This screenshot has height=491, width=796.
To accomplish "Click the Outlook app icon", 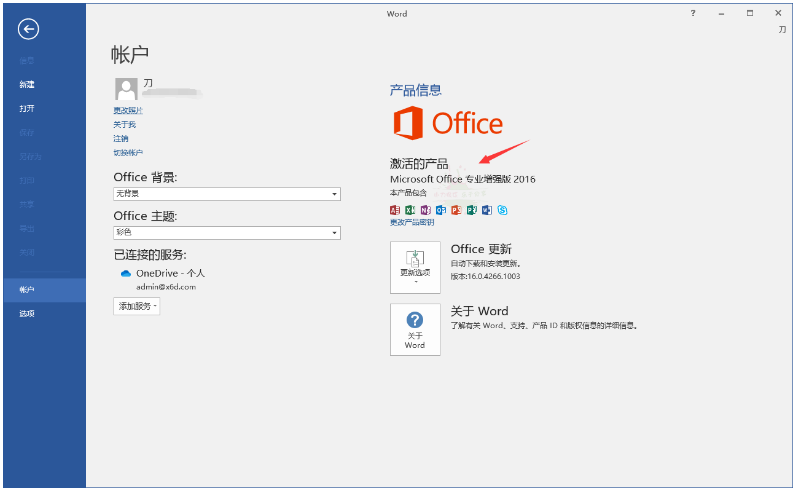I will coord(441,210).
